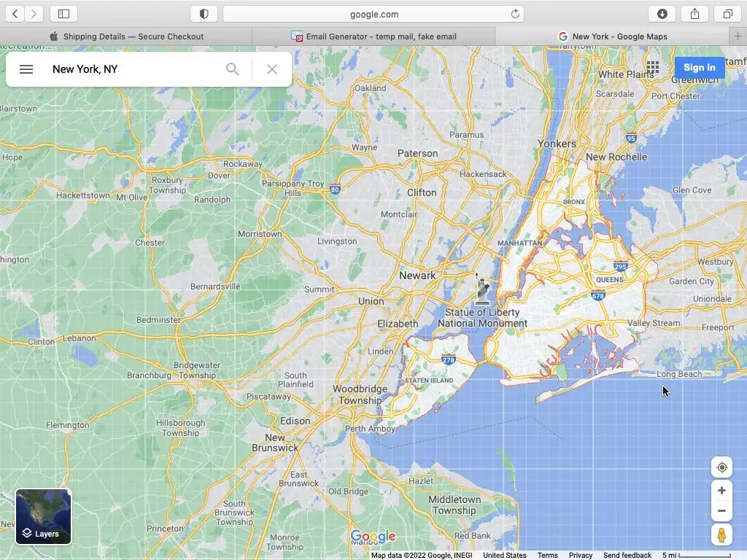Click the Newark city label
This screenshot has width=747, height=560.
pos(417,275)
